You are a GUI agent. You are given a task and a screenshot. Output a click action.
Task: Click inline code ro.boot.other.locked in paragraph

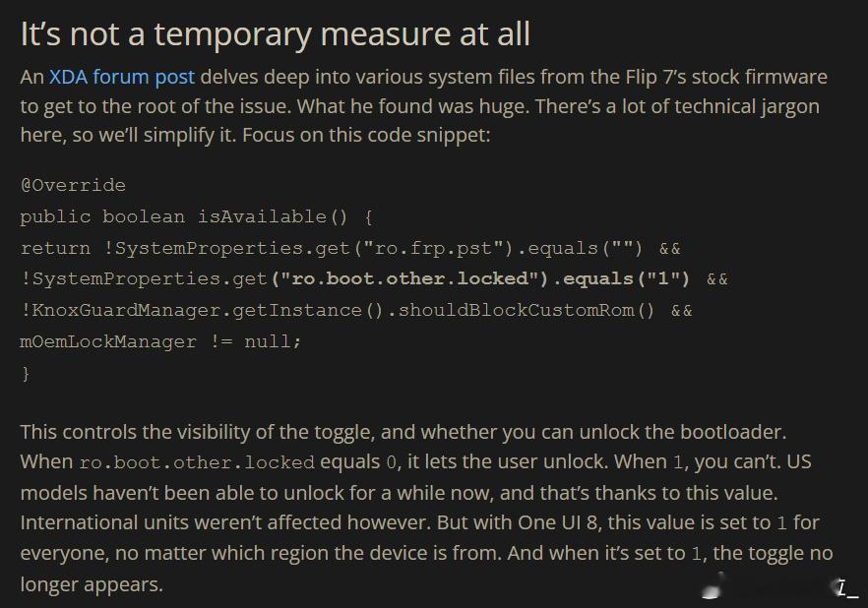[x=197, y=462]
